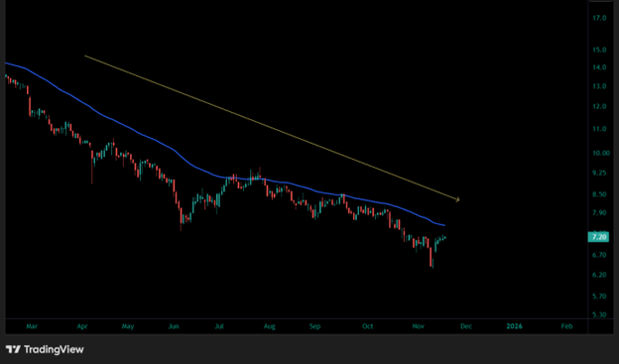Click the 5.70 price axis label
The image size is (619, 364).
[x=599, y=297]
